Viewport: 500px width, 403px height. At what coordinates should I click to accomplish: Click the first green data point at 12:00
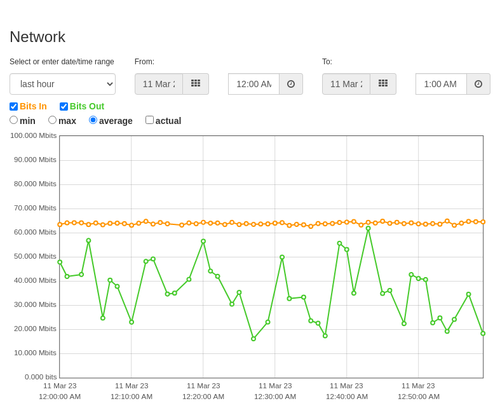pyautogui.click(x=60, y=262)
